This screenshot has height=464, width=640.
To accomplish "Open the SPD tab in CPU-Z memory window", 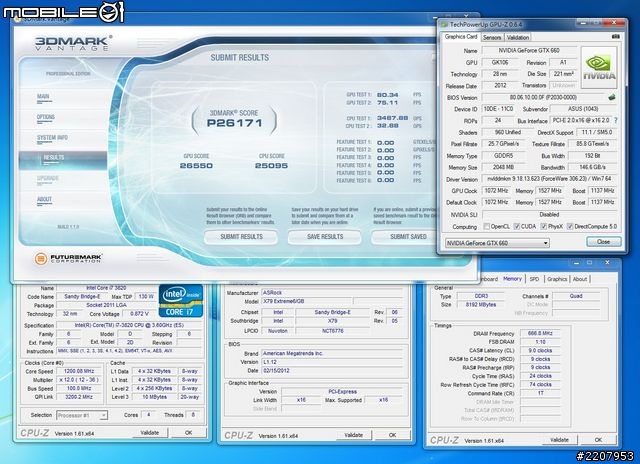I will click(x=534, y=279).
